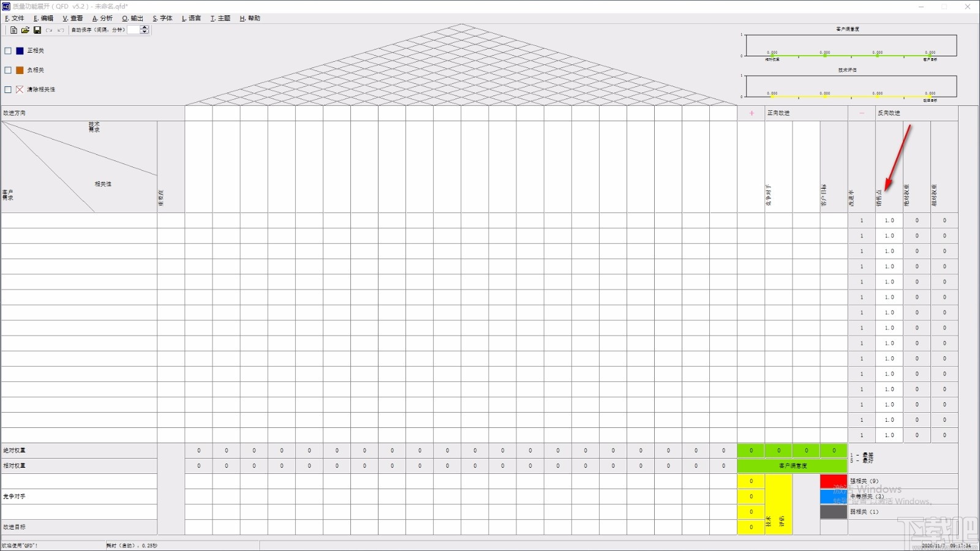Select the 销售点 column header
This screenshot has height=551, width=980.
tap(889, 167)
